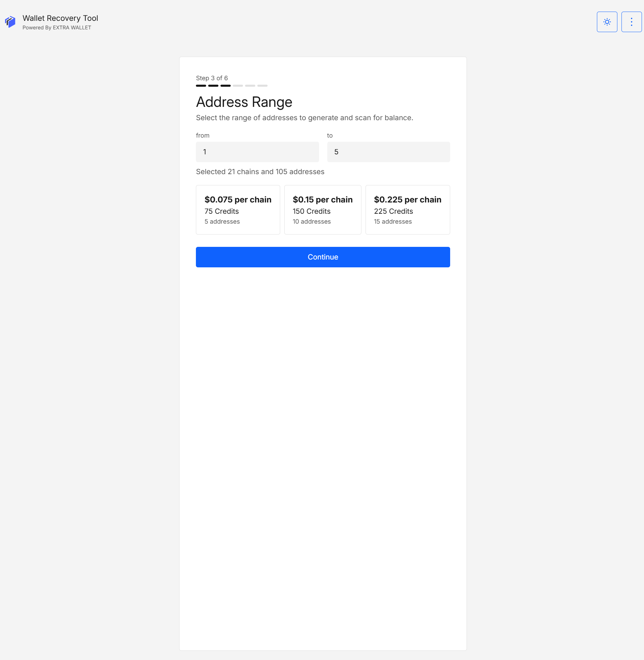Select the $0.075 per chain plan
The width and height of the screenshot is (644, 660).
(238, 210)
